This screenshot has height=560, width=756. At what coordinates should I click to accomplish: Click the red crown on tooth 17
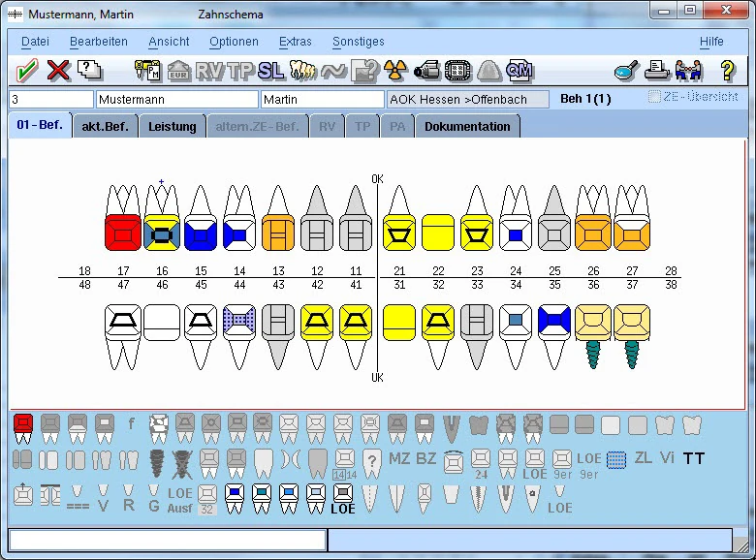point(123,233)
